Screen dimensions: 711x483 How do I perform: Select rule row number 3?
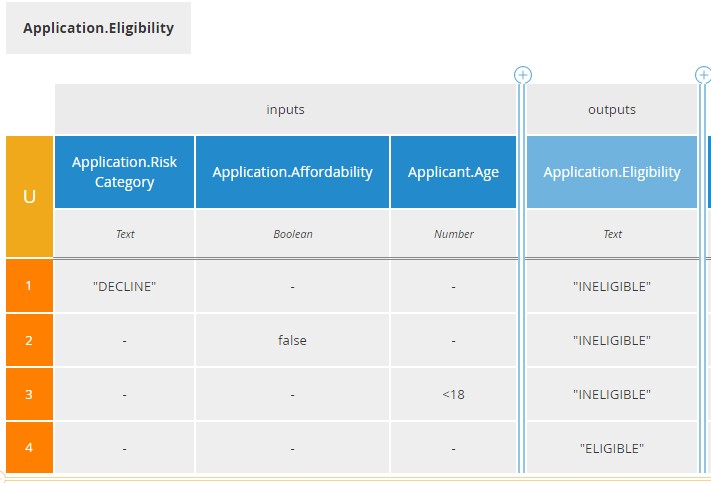click(29, 394)
